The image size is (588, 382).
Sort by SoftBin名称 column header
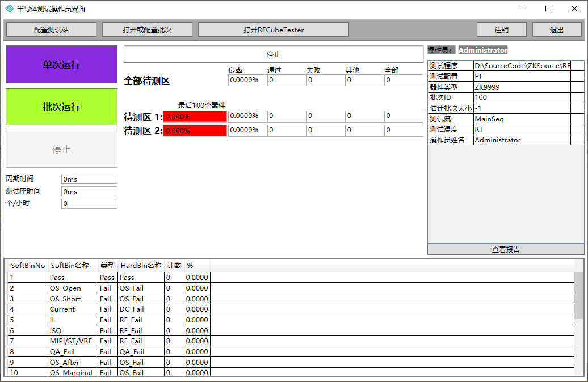click(73, 266)
